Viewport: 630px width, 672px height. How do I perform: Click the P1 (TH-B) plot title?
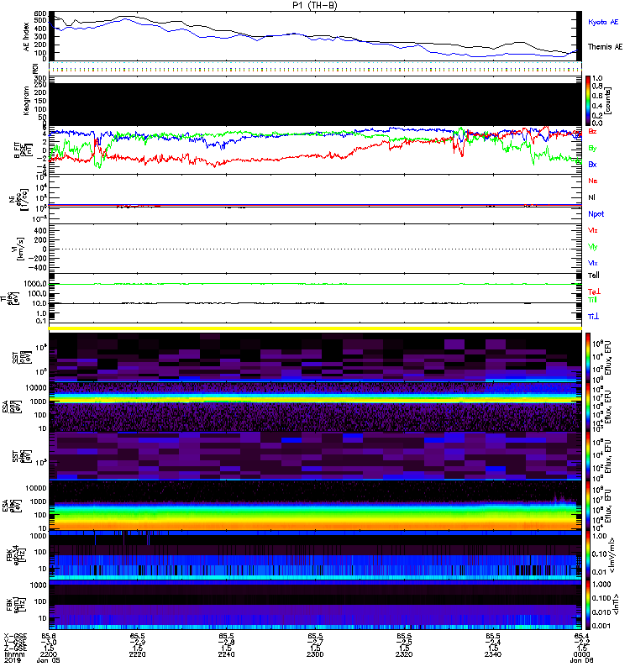[315, 5]
